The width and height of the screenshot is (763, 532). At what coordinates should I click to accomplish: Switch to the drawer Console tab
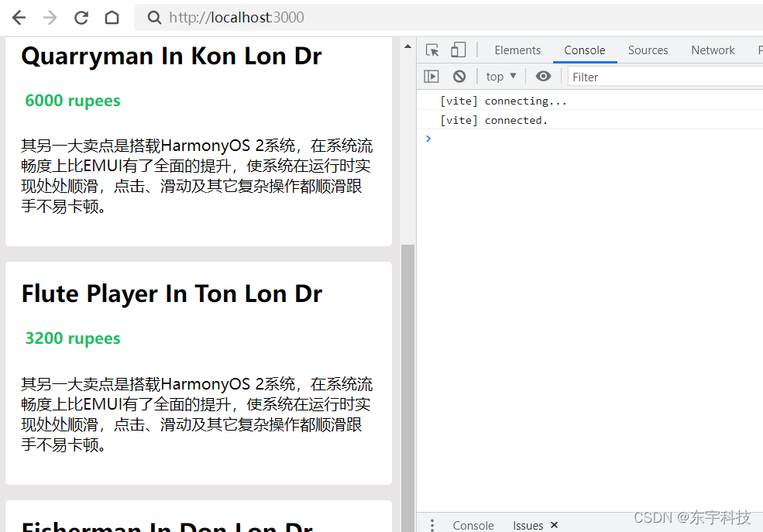pos(473,525)
